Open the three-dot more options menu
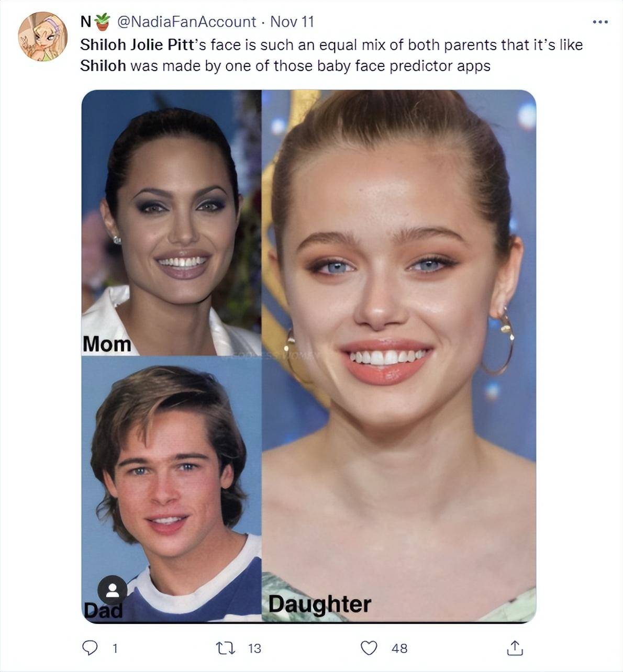Screen dimensions: 623x672 [x=600, y=22]
